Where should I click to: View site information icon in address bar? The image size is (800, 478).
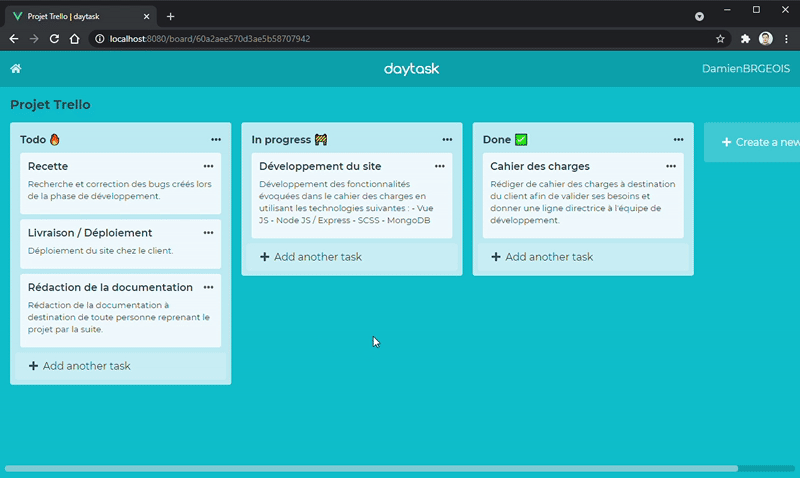coord(100,39)
